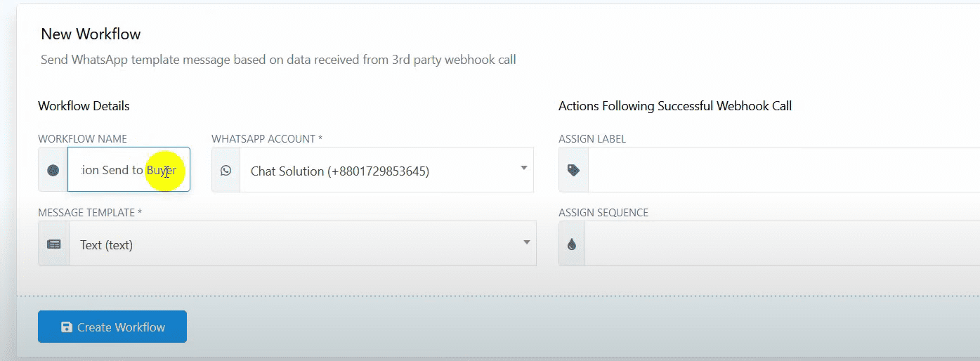
Task: Click the Message Template dropdown arrow
Action: coord(527,242)
